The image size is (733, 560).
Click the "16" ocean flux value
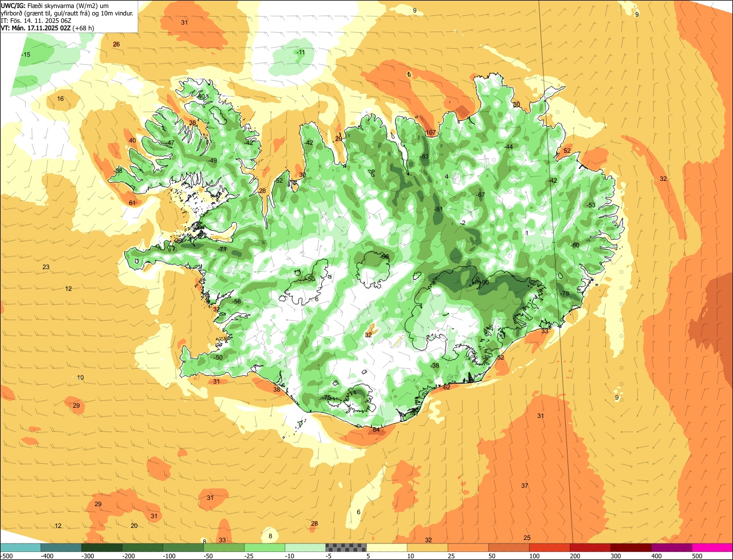coord(60,99)
